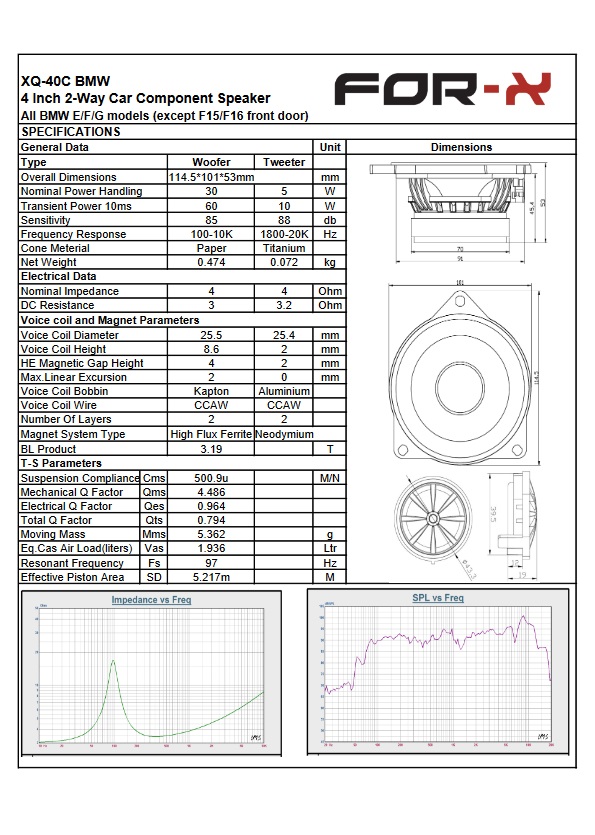
Task: Click the 'Nominal Impedance' row label
Action: click(x=70, y=291)
